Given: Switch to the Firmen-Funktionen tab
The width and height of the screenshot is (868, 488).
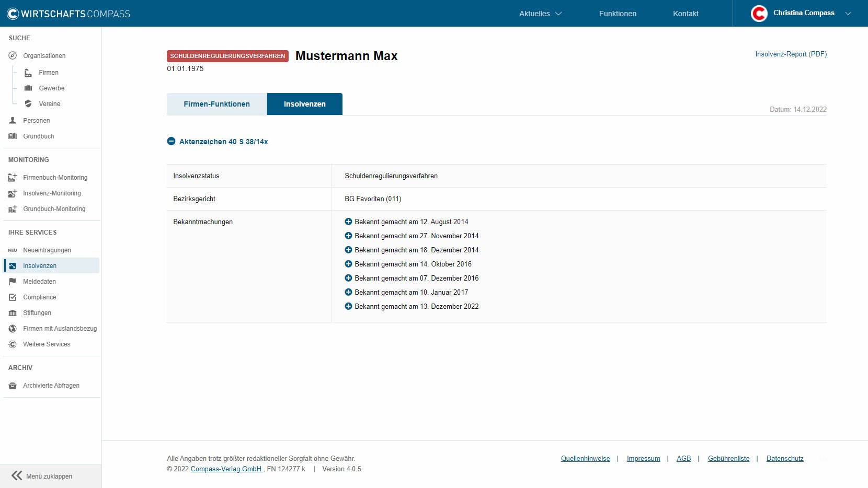Looking at the screenshot, I should [x=216, y=104].
